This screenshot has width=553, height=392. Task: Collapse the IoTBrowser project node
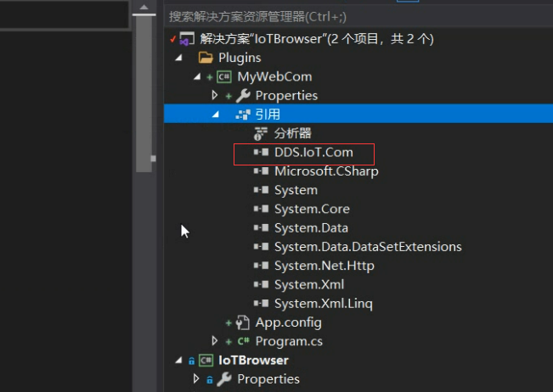click(178, 360)
